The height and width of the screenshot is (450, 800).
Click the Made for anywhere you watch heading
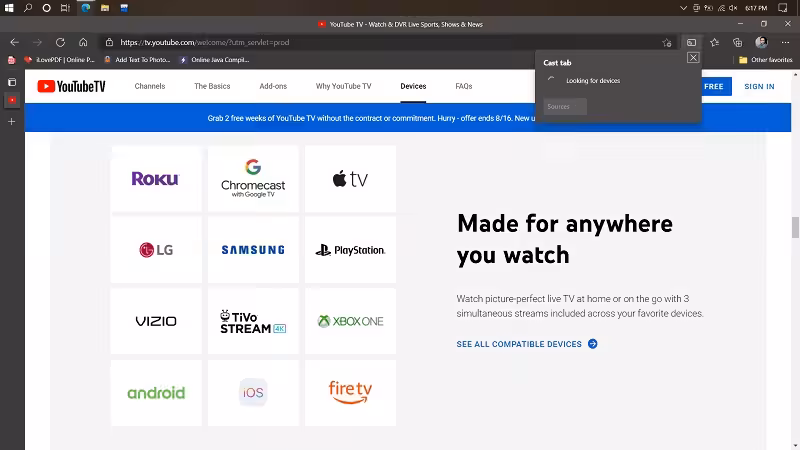(564, 239)
